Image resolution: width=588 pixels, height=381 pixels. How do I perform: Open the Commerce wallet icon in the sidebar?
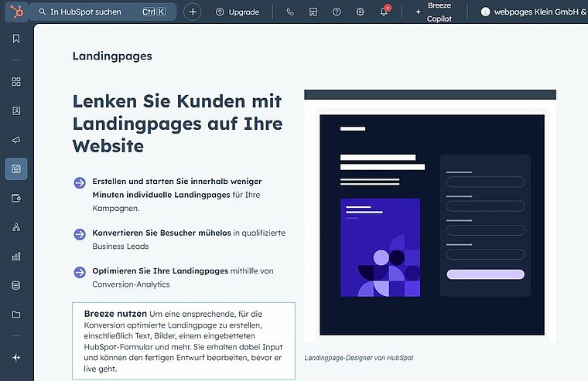coord(16,198)
